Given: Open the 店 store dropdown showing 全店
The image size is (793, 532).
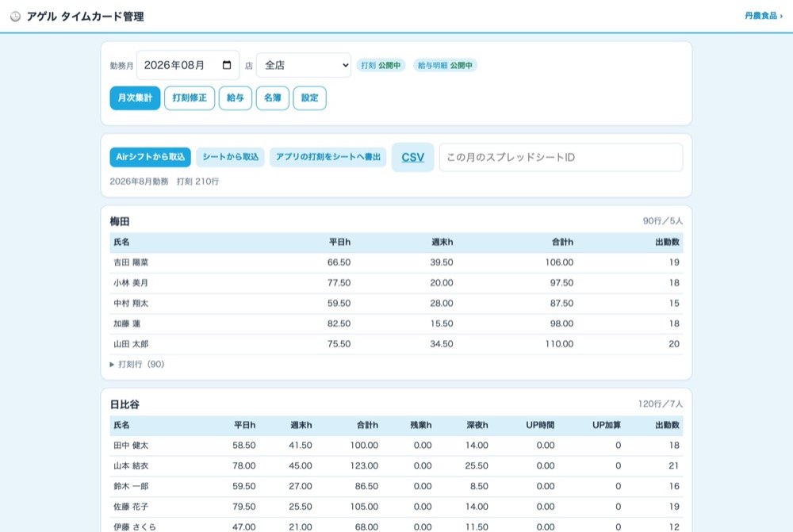Looking at the screenshot, I should pyautogui.click(x=304, y=65).
